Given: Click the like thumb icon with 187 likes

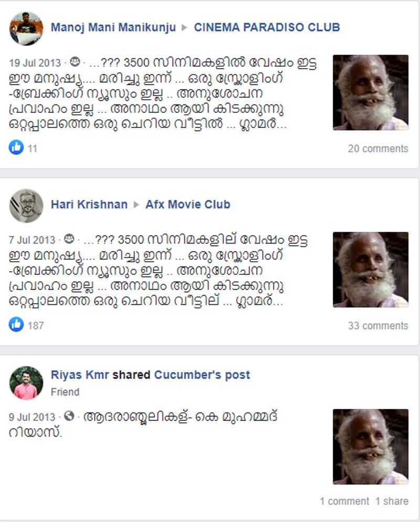Looking at the screenshot, I should [16, 324].
